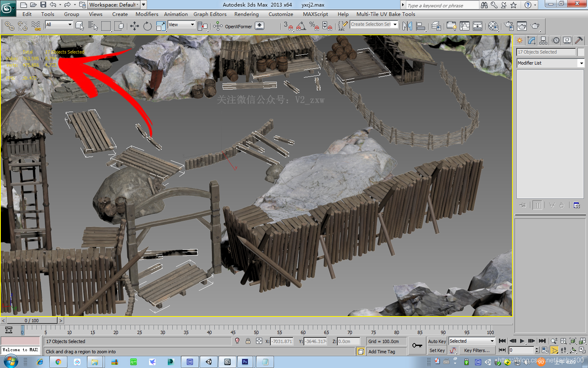Click the current frame number field

point(521,350)
